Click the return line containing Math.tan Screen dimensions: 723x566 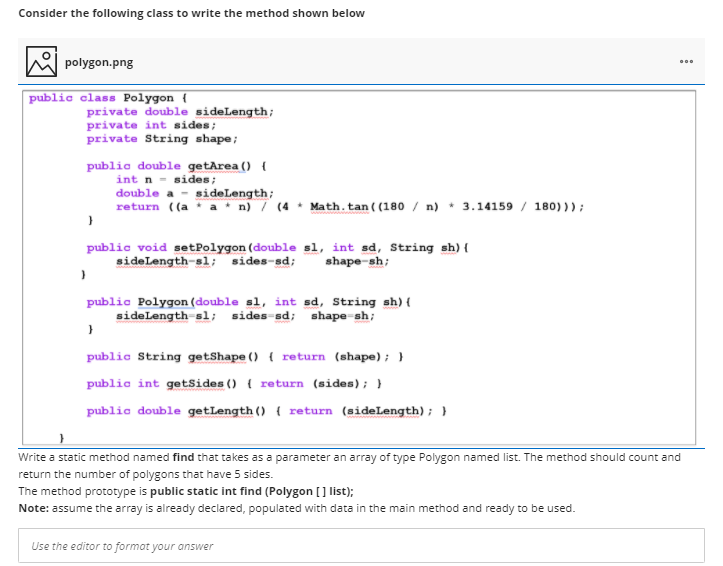(x=350, y=207)
